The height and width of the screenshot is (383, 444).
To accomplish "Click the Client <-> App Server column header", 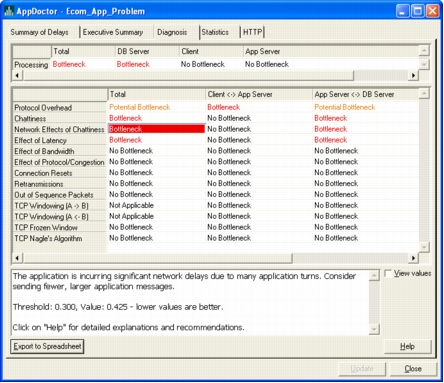I will [x=259, y=94].
